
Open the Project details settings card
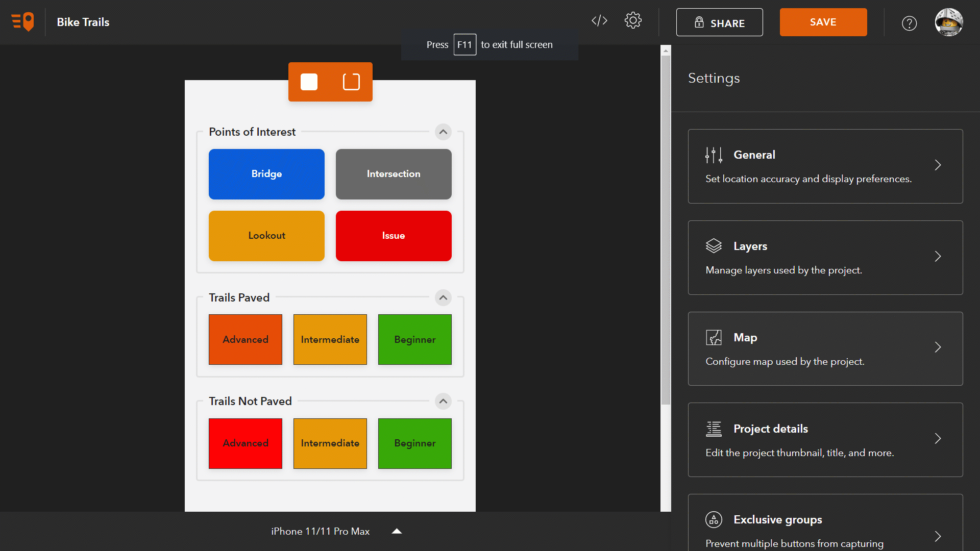pyautogui.click(x=825, y=440)
